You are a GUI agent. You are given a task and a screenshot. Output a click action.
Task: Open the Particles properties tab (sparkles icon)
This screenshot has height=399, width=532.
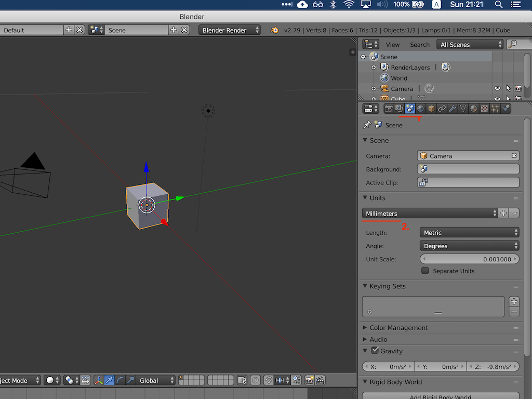[495, 109]
